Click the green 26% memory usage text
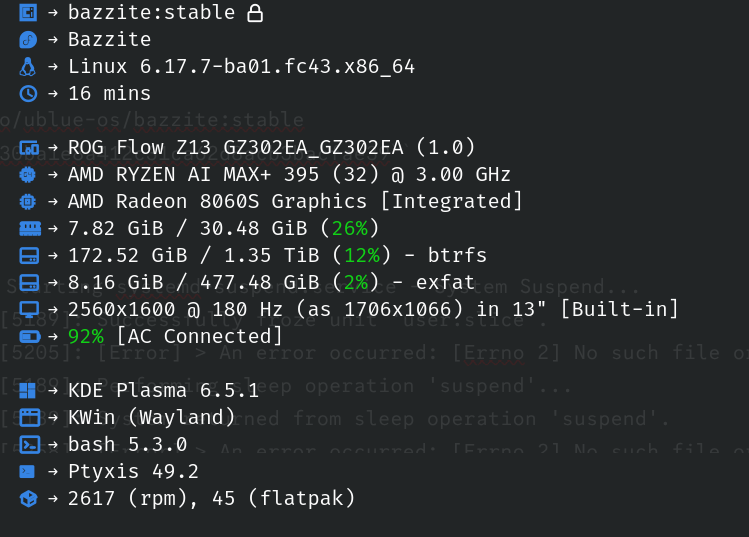This screenshot has height=537, width=749. point(350,229)
